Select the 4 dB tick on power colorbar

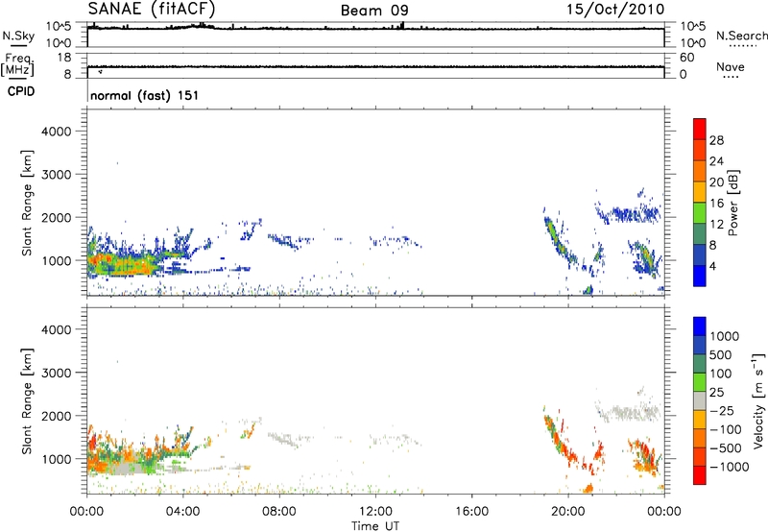coord(712,266)
